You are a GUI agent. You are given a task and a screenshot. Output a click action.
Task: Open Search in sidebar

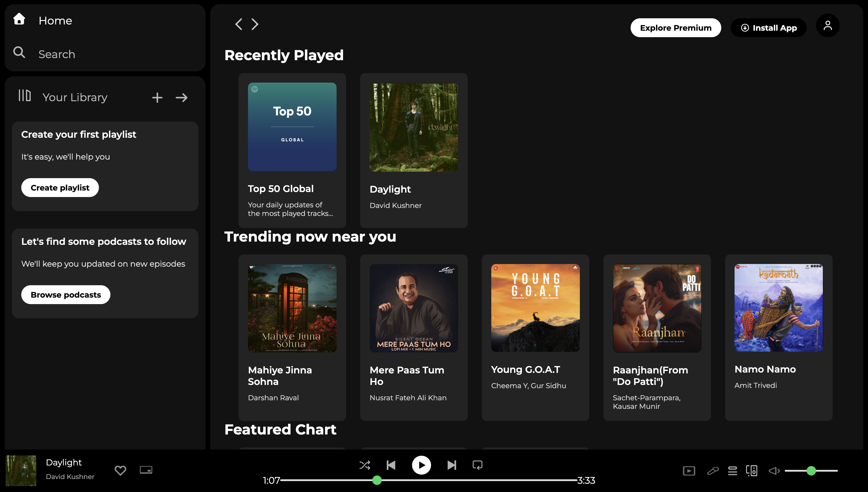click(44, 54)
